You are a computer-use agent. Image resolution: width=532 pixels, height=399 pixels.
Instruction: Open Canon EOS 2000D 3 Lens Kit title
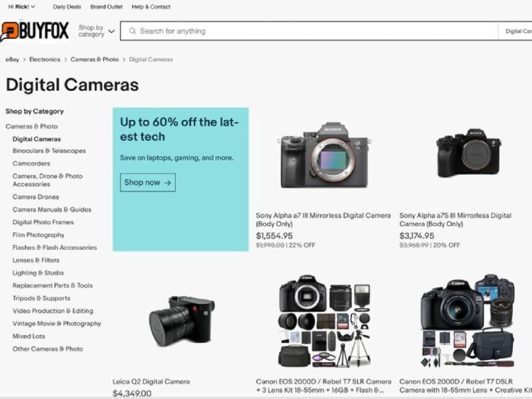[x=323, y=386]
